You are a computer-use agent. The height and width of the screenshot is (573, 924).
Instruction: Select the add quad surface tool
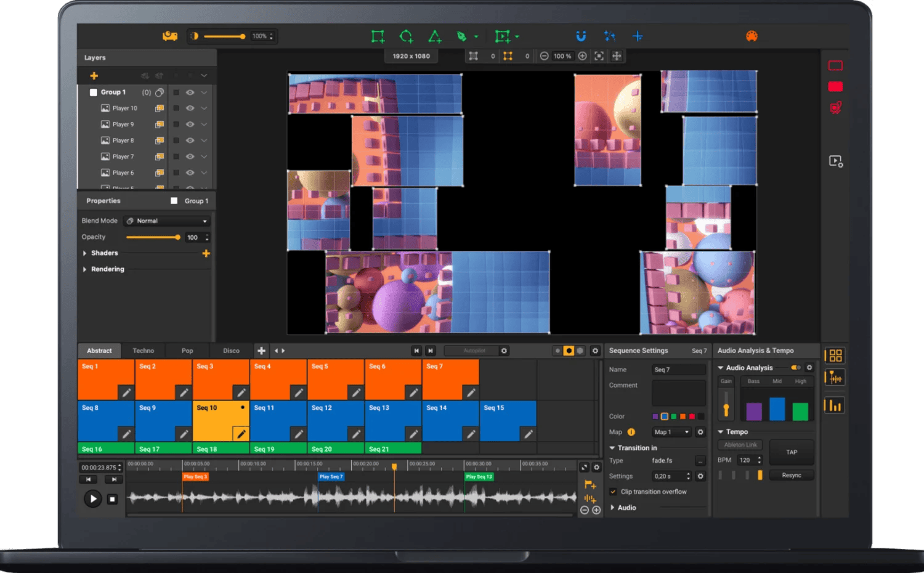pyautogui.click(x=378, y=36)
